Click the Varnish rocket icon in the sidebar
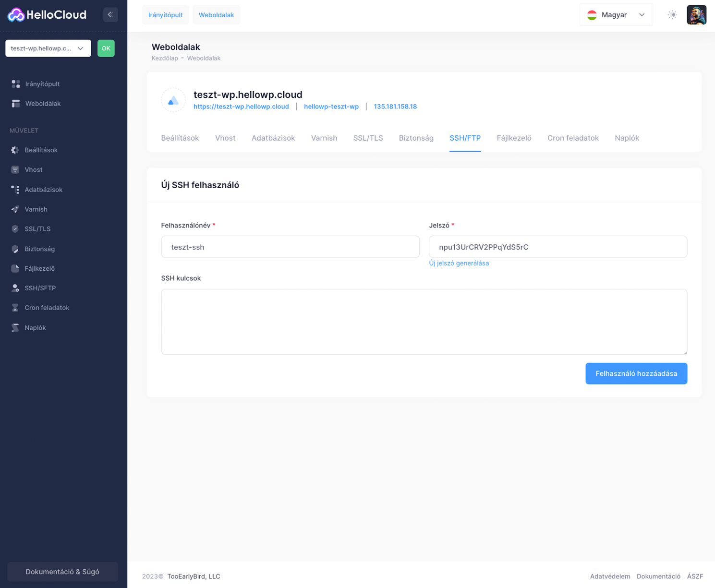The height and width of the screenshot is (588, 715). click(15, 209)
